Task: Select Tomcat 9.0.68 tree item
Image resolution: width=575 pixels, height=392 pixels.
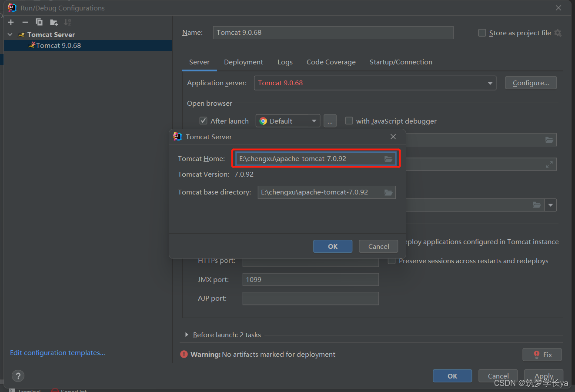Action: tap(88, 45)
